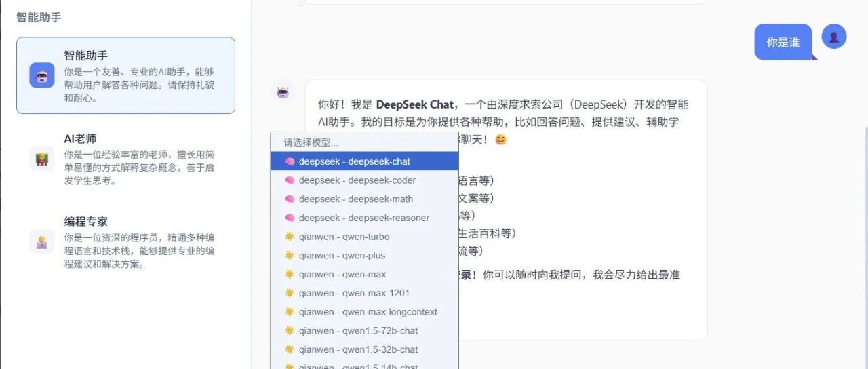Choose qianwen - qwen1.5-32b-chat model

click(364, 350)
